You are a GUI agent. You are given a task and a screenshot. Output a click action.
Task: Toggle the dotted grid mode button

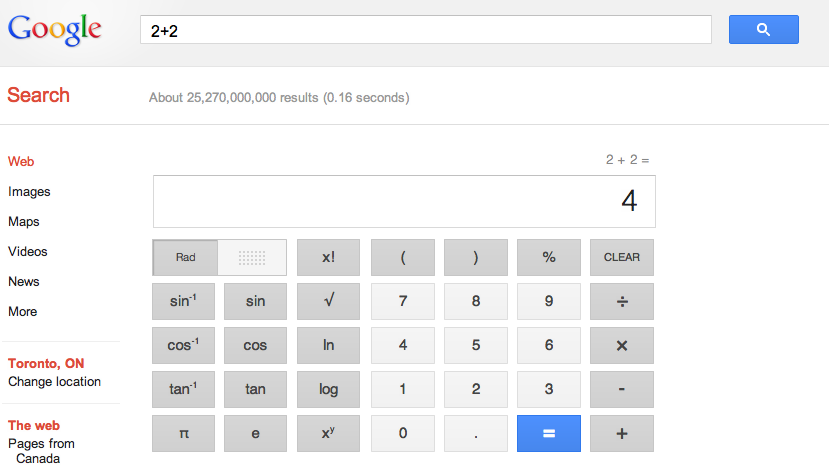pos(252,257)
